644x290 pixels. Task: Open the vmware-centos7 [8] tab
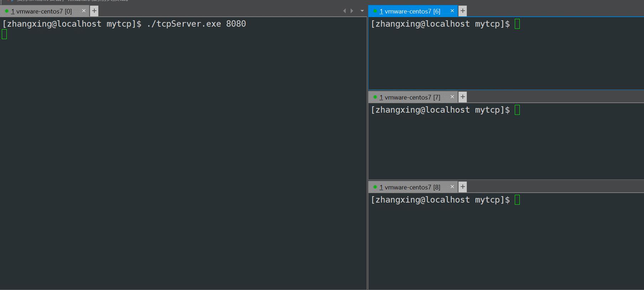[x=413, y=187]
